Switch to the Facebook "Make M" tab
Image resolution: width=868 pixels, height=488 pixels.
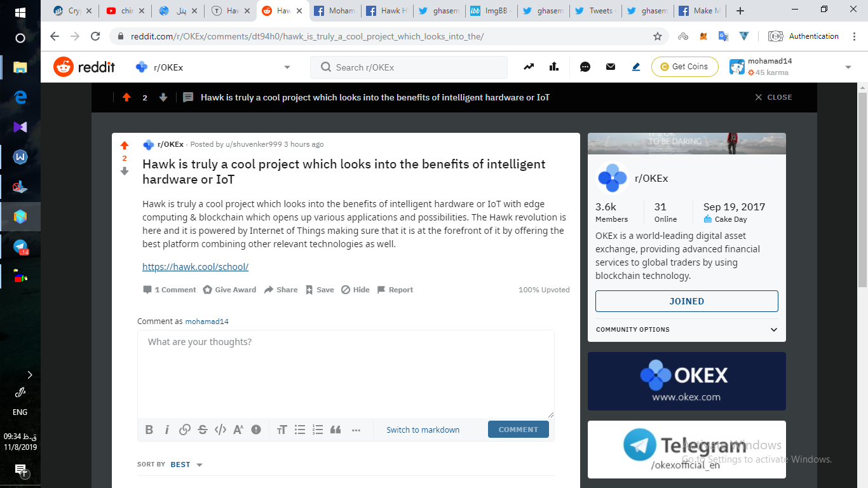pos(699,11)
